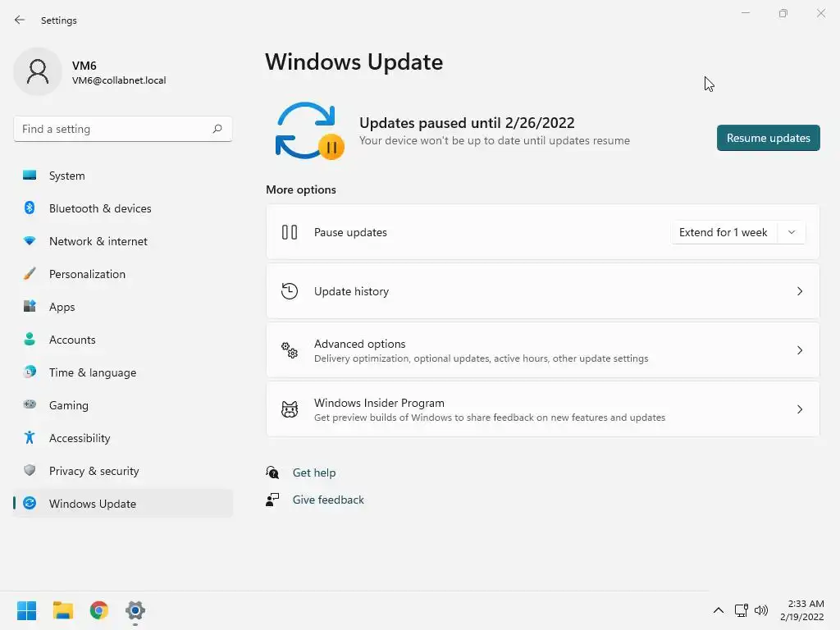The image size is (840, 630).
Task: Click the Gaming controller icon
Action: point(30,404)
